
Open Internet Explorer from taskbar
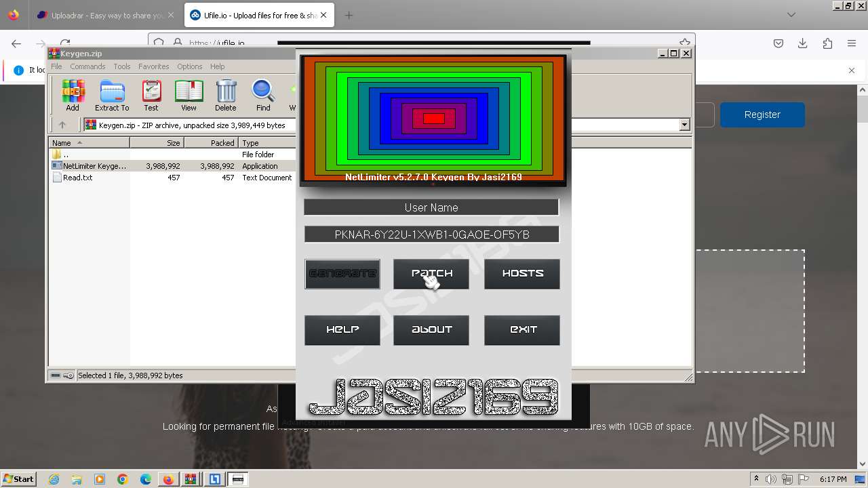point(54,479)
